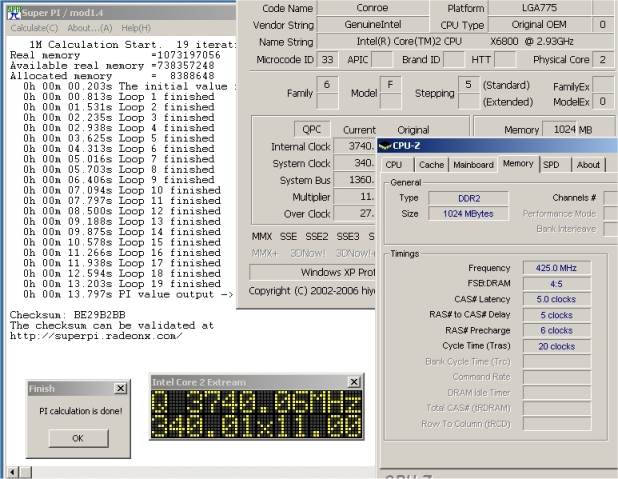This screenshot has width=618, height=479.
Task: Click the LGA775 Platform field
Action: [x=539, y=8]
